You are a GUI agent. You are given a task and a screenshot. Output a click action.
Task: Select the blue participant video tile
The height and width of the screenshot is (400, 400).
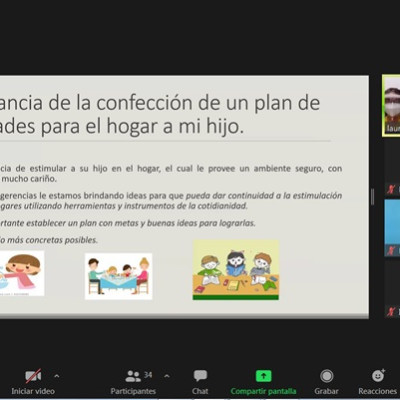tap(392, 228)
